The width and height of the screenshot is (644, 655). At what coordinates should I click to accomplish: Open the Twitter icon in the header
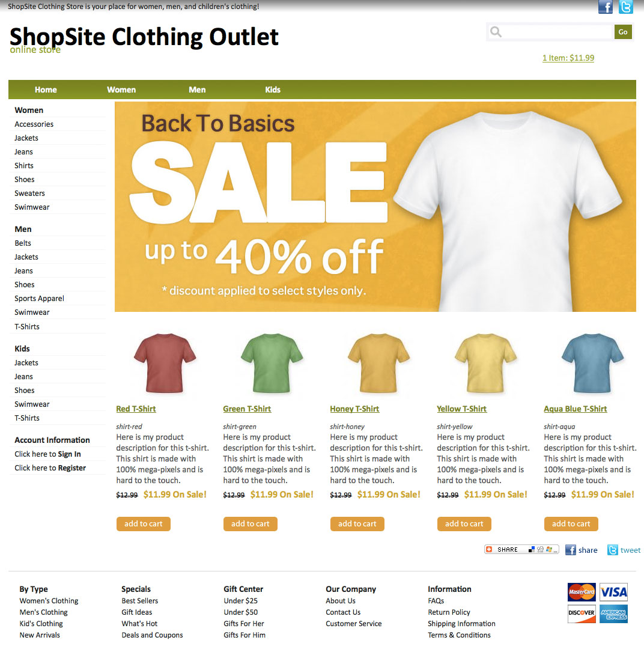pos(625,7)
